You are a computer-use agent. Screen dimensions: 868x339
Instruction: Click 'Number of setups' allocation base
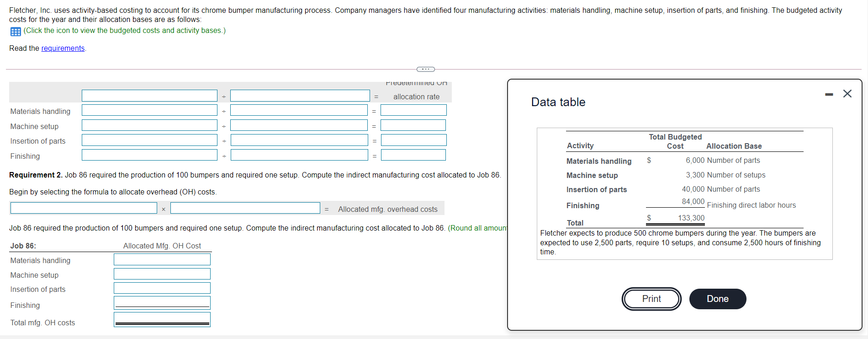tap(736, 175)
